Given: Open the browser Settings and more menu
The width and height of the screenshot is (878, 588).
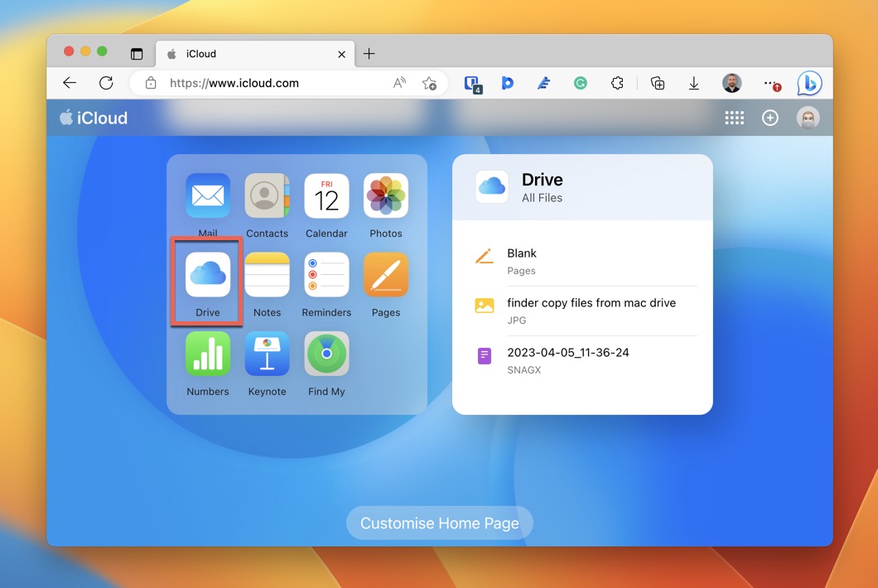Looking at the screenshot, I should pyautogui.click(x=771, y=84).
